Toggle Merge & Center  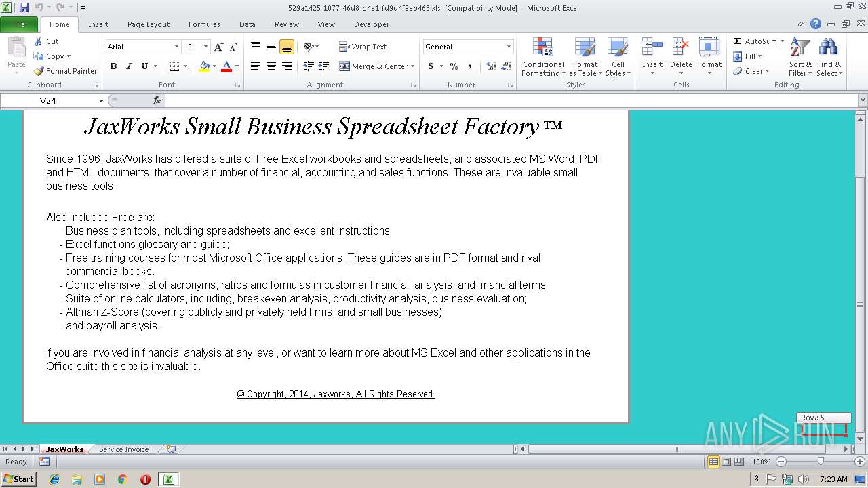374,66
